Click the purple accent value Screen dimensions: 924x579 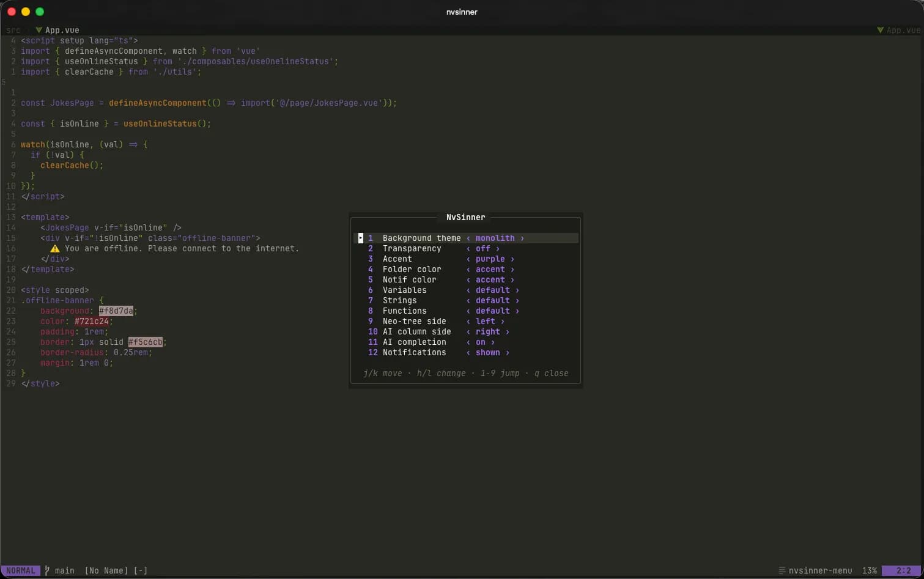[x=490, y=259]
